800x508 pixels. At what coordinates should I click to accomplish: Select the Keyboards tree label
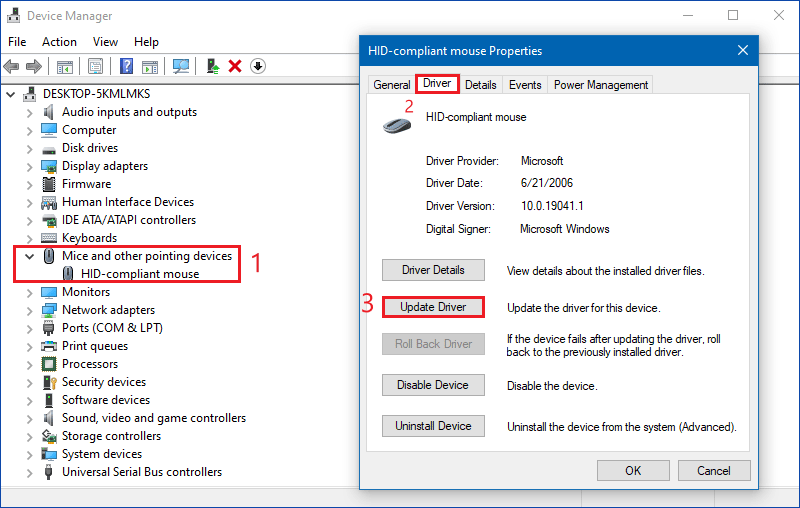click(89, 238)
